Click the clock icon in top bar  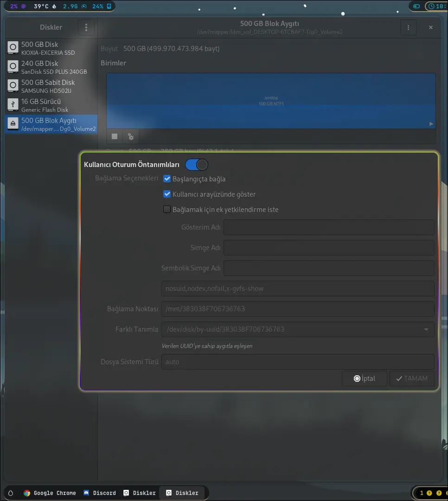coord(431,6)
